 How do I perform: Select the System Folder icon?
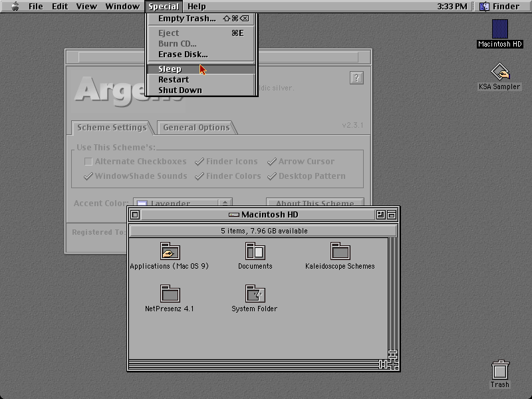pyautogui.click(x=255, y=293)
